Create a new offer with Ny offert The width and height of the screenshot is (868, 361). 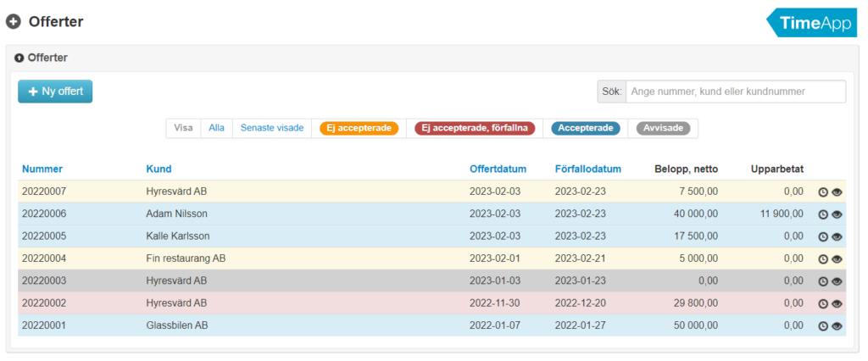(55, 92)
